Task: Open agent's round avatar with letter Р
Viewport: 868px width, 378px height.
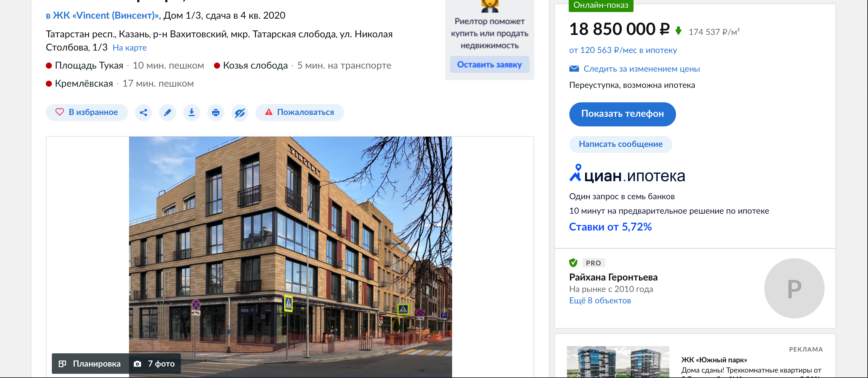Action: pos(794,288)
